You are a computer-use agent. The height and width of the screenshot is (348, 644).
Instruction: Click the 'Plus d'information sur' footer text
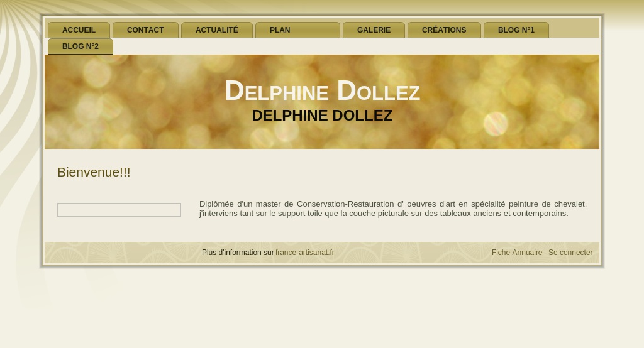(x=238, y=253)
